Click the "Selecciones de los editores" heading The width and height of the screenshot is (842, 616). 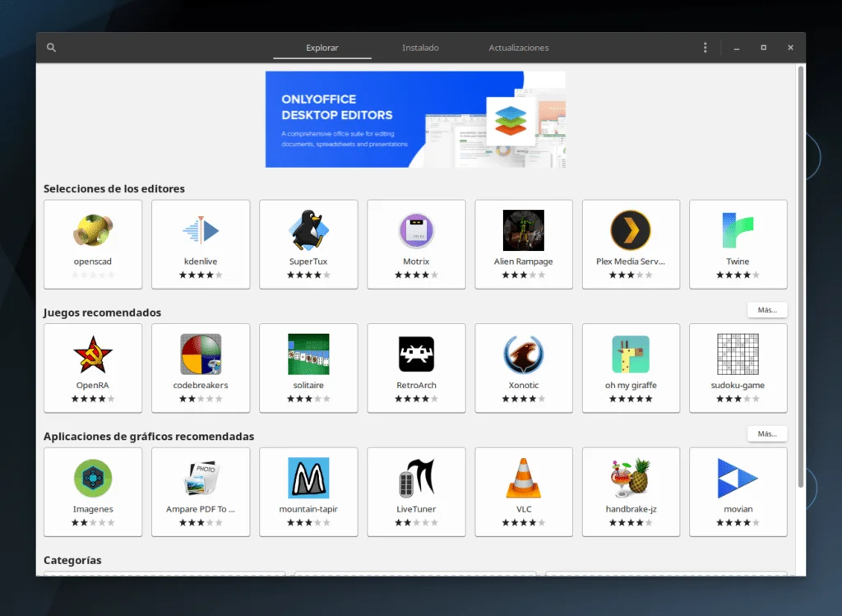(x=113, y=188)
